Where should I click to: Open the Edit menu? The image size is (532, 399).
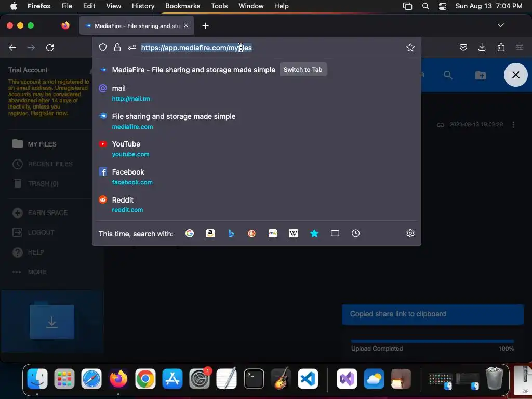click(89, 6)
